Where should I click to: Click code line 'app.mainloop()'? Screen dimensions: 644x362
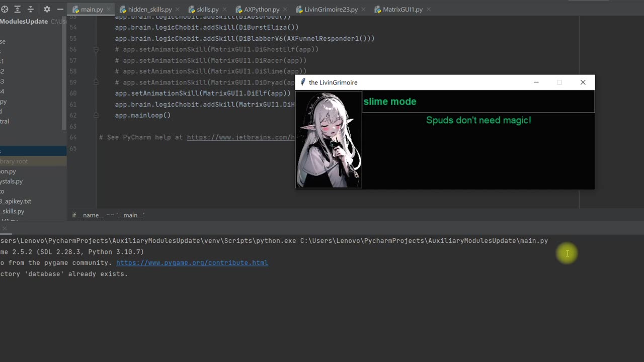click(x=143, y=116)
